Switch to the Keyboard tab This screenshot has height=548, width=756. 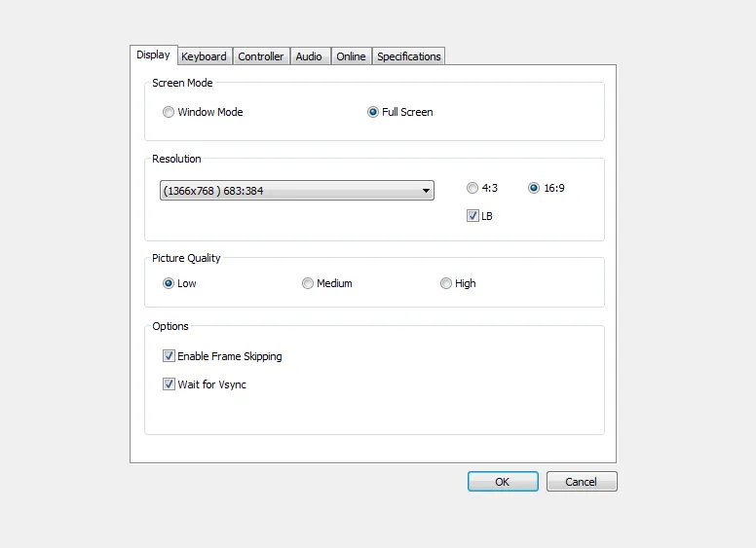204,56
